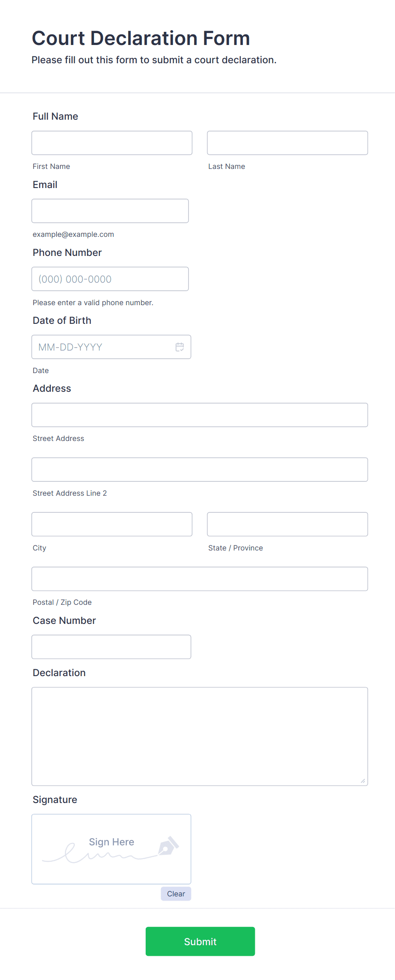This screenshot has height=980, width=395.
Task: Focus the Street Address field
Action: tap(200, 415)
